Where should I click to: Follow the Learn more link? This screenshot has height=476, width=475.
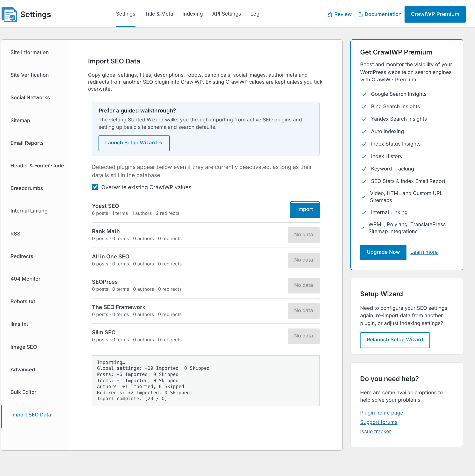(x=424, y=252)
